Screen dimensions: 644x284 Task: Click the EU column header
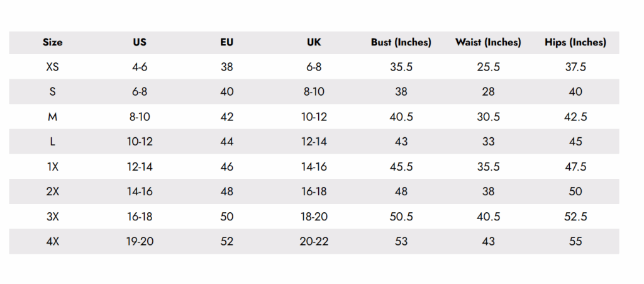(227, 43)
